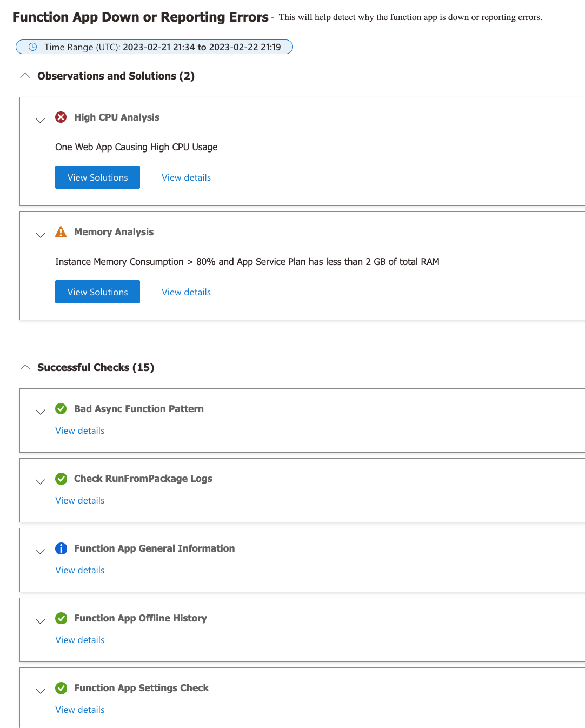Click View Solutions for Memory Analysis

[x=97, y=292]
